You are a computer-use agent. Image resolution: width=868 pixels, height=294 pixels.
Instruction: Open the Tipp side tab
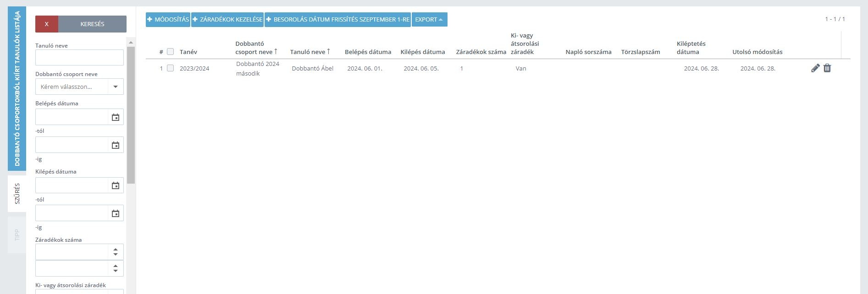click(x=17, y=235)
